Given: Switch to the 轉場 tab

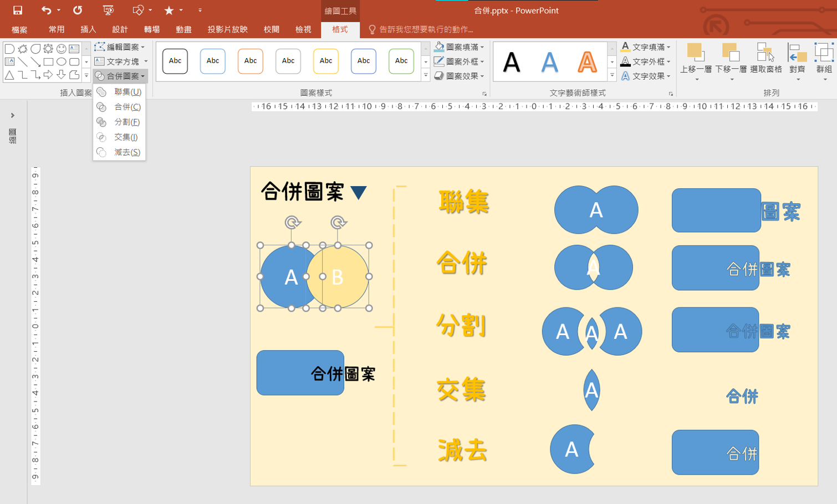Looking at the screenshot, I should coord(152,29).
